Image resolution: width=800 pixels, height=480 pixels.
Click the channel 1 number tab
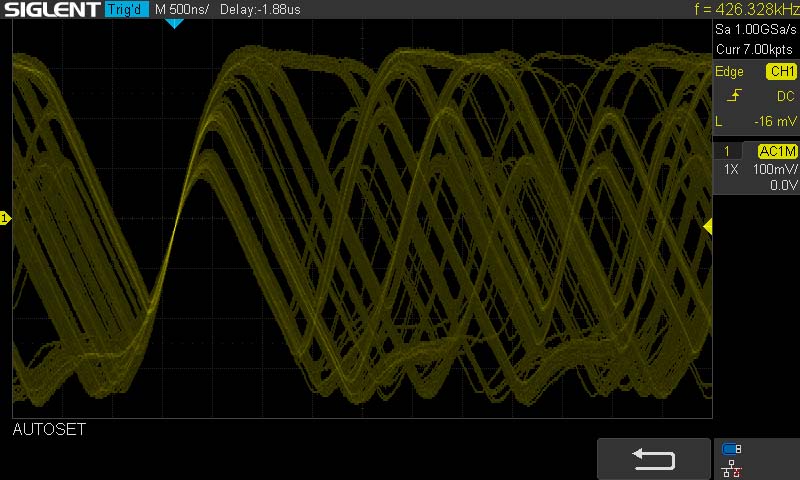(x=727, y=151)
